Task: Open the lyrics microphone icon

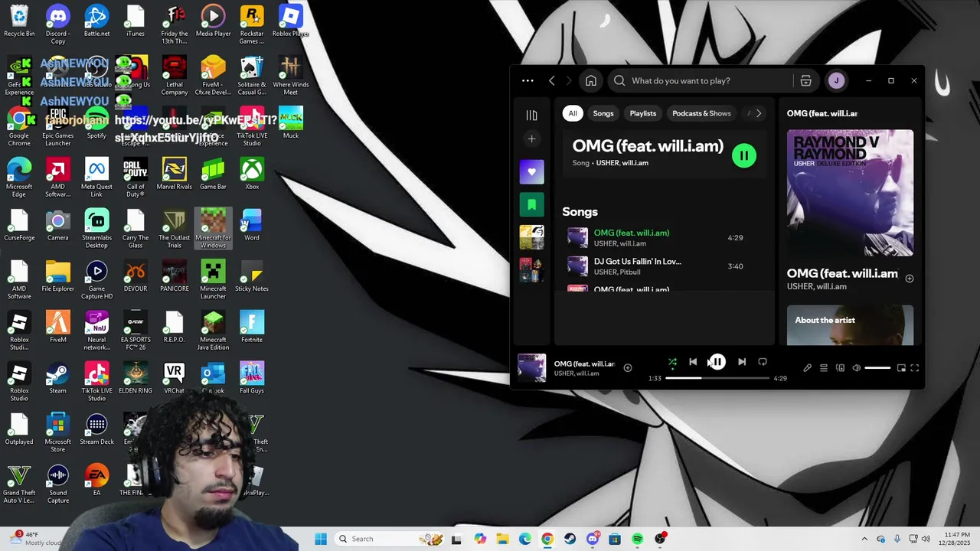Action: point(807,368)
